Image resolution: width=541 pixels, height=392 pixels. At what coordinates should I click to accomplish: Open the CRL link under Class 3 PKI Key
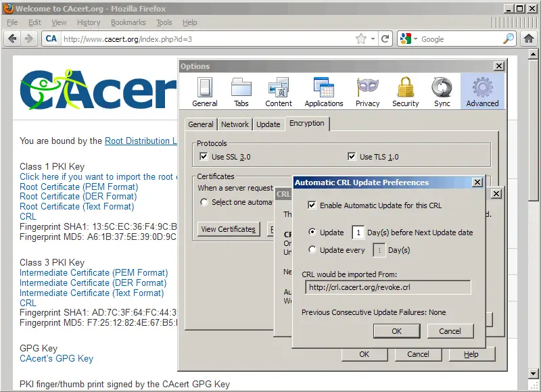pos(28,303)
